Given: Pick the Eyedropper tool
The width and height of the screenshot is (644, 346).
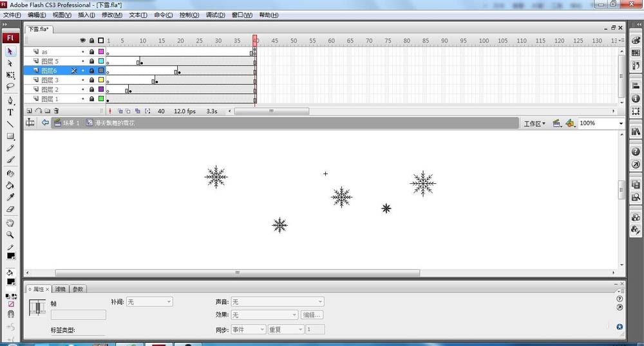Looking at the screenshot, I should [x=10, y=197].
